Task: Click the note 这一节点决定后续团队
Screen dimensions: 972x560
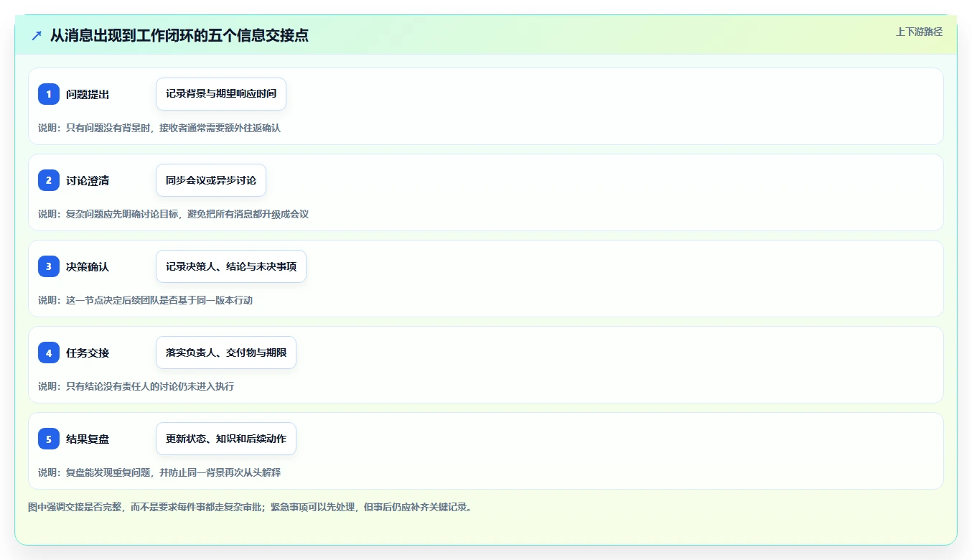Action: point(113,300)
